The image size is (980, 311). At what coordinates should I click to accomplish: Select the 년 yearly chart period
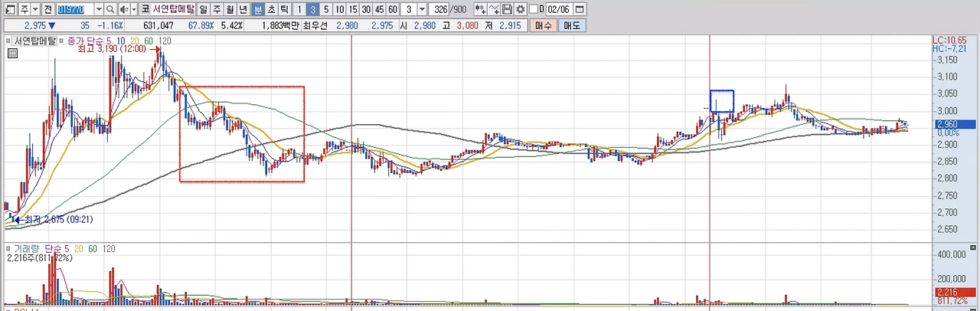tap(244, 9)
